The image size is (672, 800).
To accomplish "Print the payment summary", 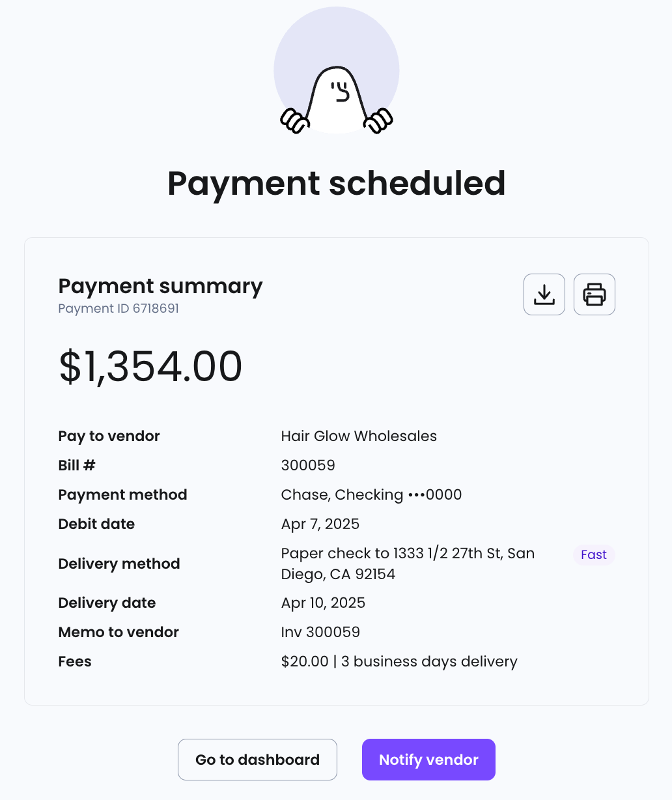I will (595, 294).
